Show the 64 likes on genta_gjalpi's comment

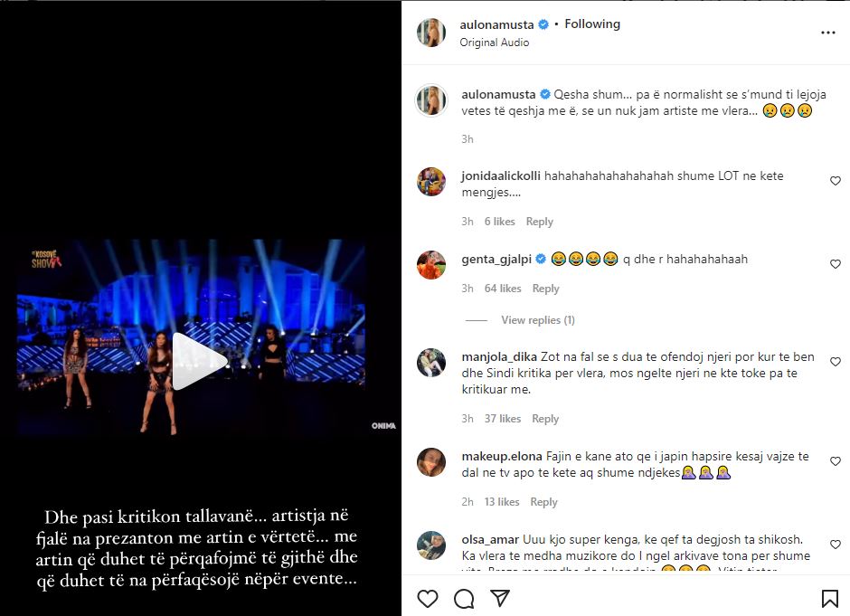point(503,289)
